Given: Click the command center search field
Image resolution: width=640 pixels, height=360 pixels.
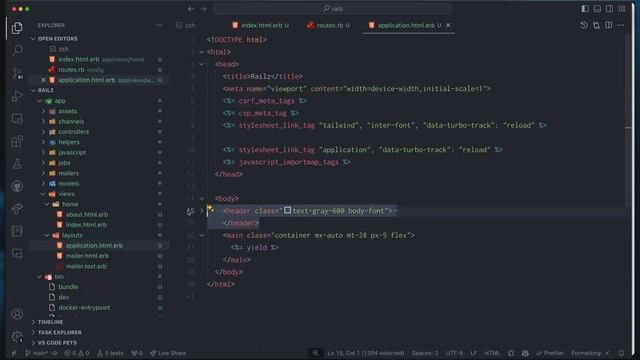Looking at the screenshot, I should coord(333,9).
